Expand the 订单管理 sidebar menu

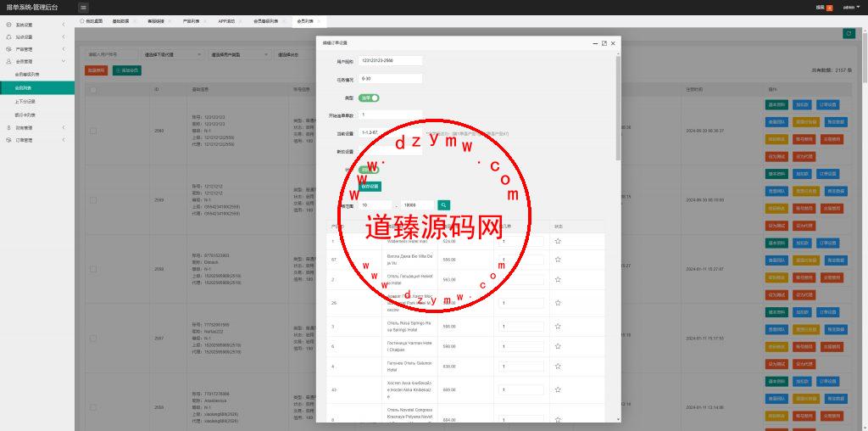37,140
